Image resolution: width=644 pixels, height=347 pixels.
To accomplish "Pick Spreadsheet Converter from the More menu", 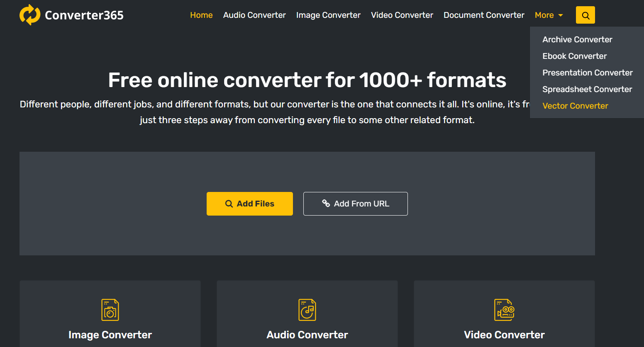I will point(587,89).
